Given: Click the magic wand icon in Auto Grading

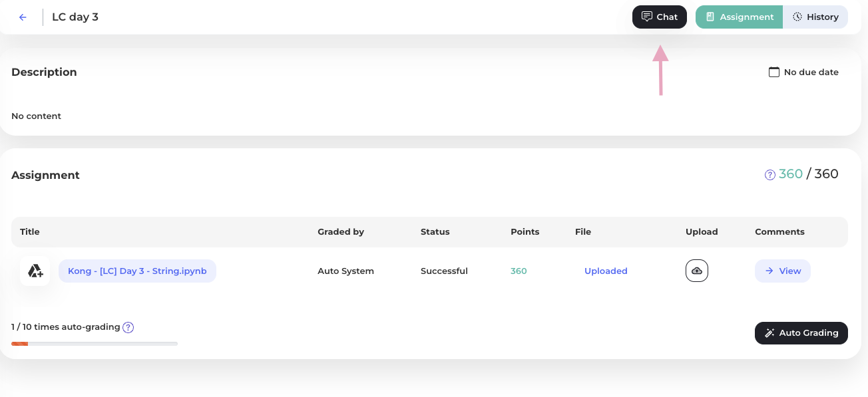Looking at the screenshot, I should [x=769, y=332].
